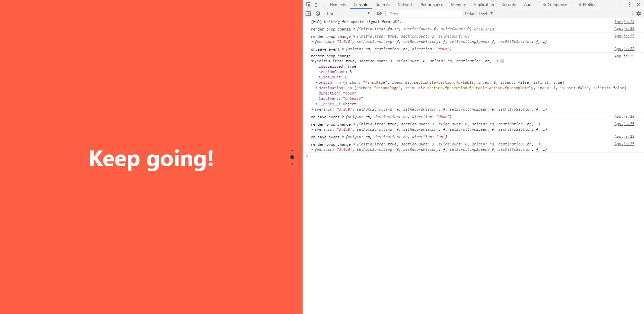Click the info badge beside the expanded object
The height and width of the screenshot is (314, 644).
click(x=502, y=61)
